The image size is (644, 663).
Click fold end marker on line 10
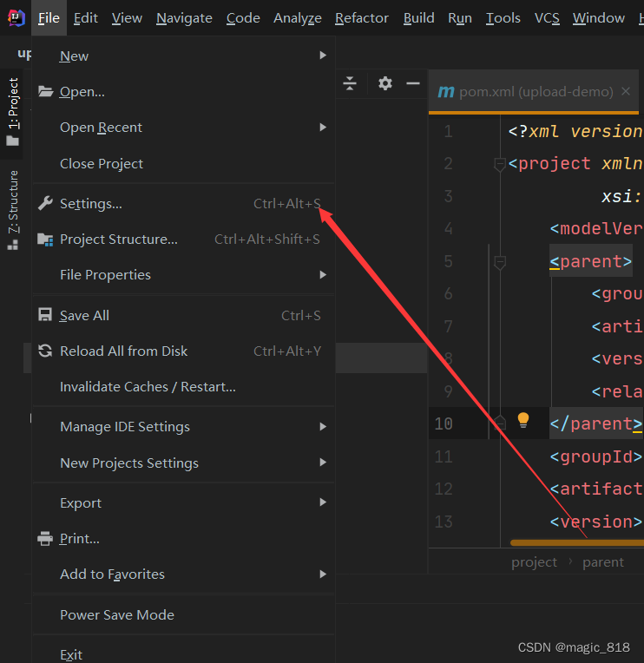[500, 423]
